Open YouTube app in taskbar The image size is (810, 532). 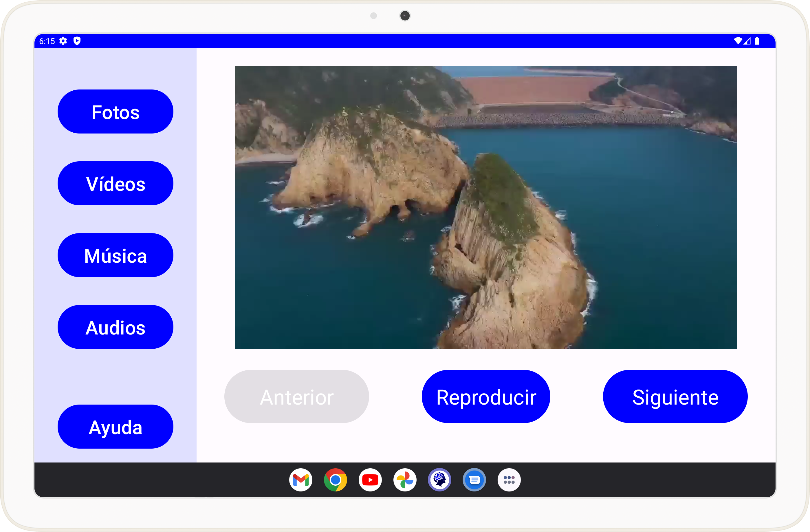pyautogui.click(x=370, y=480)
